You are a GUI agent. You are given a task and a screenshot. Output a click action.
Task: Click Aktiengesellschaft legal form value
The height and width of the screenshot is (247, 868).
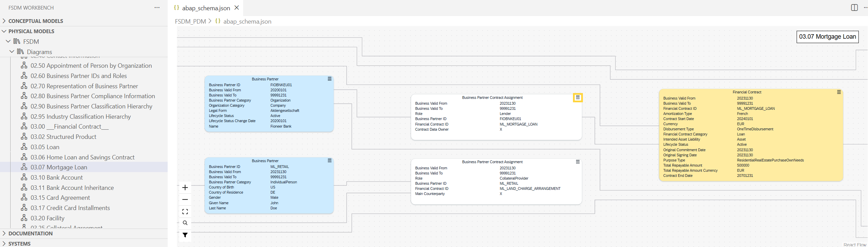tap(285, 110)
